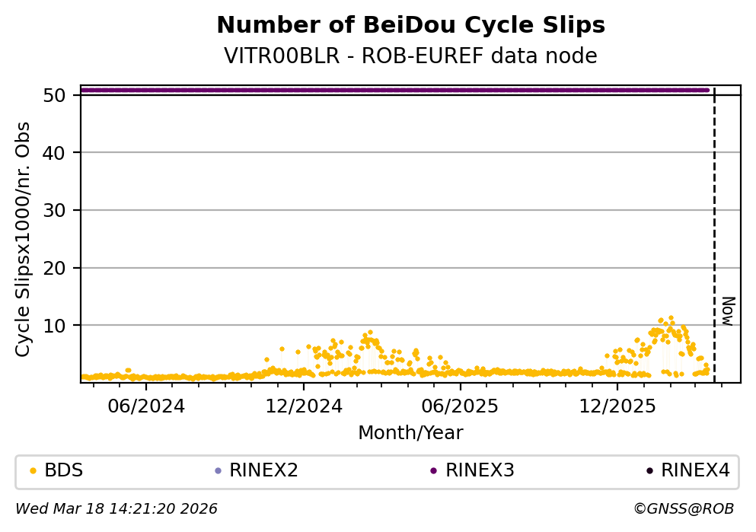Viewport: 756px width, 532px height.
Task: Click the generation timestamp at bottom left
Action: click(x=116, y=509)
